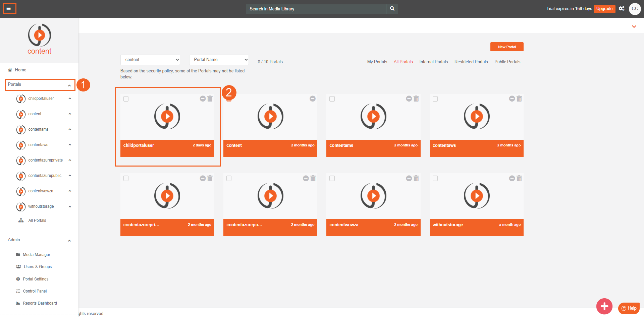Switch to the My Portals tab
Screen dimensions: 644x317
coord(377,62)
